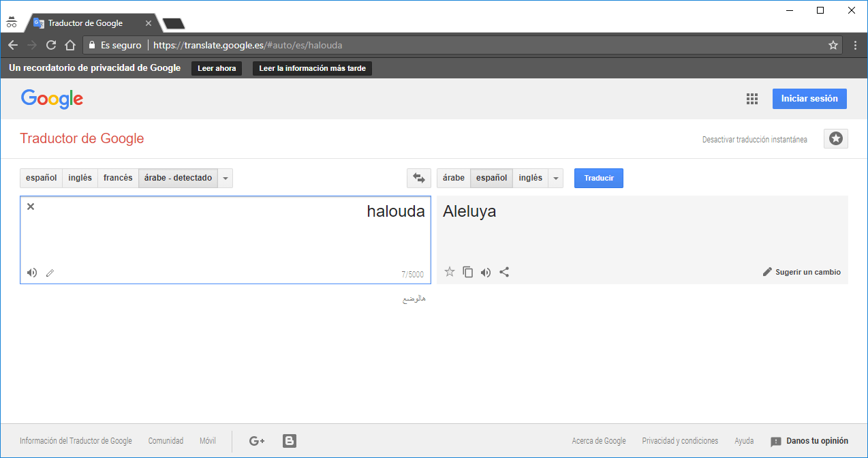Screen dimensions: 868x458
Task: Open handwriting input pencil icon
Action: [x=50, y=273]
